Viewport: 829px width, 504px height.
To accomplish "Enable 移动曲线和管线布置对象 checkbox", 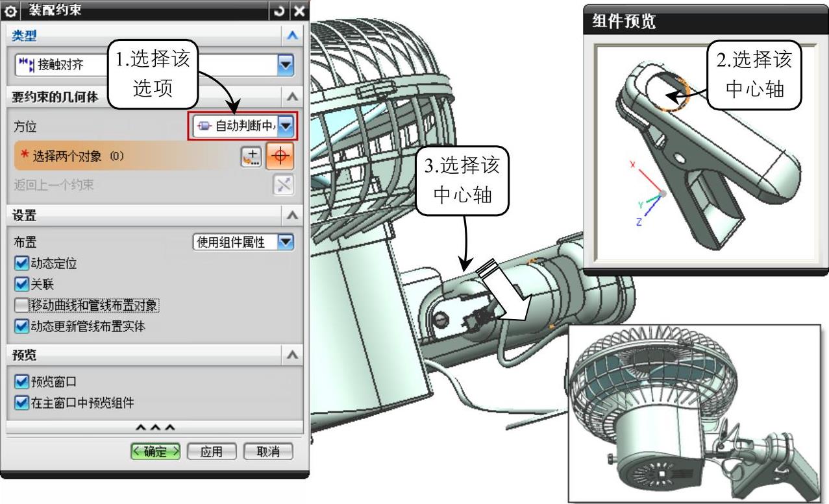I will click(22, 305).
